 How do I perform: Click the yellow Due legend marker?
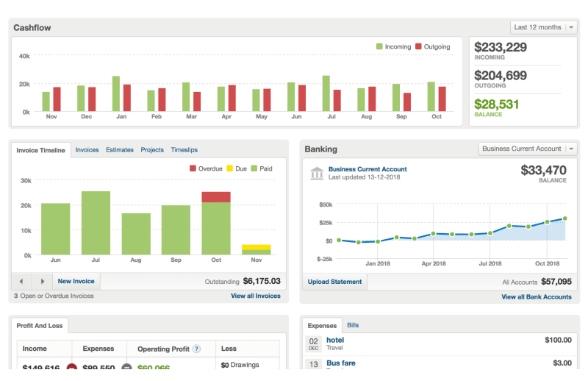point(229,168)
